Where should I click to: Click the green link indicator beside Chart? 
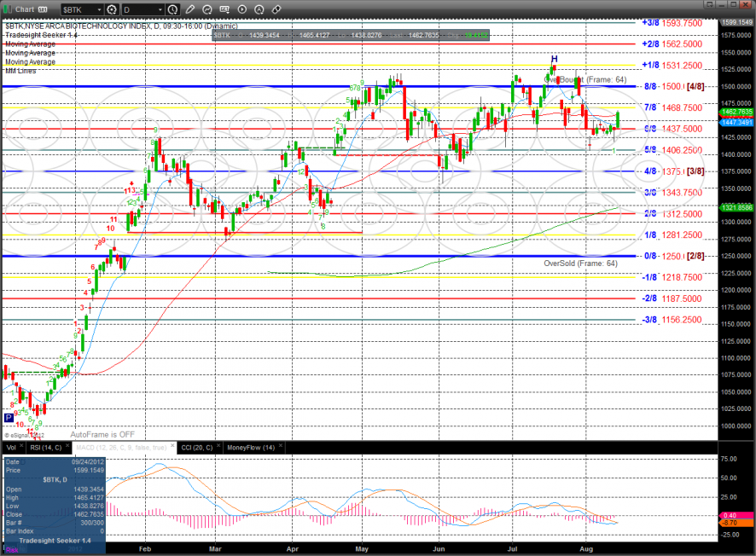click(7, 9)
